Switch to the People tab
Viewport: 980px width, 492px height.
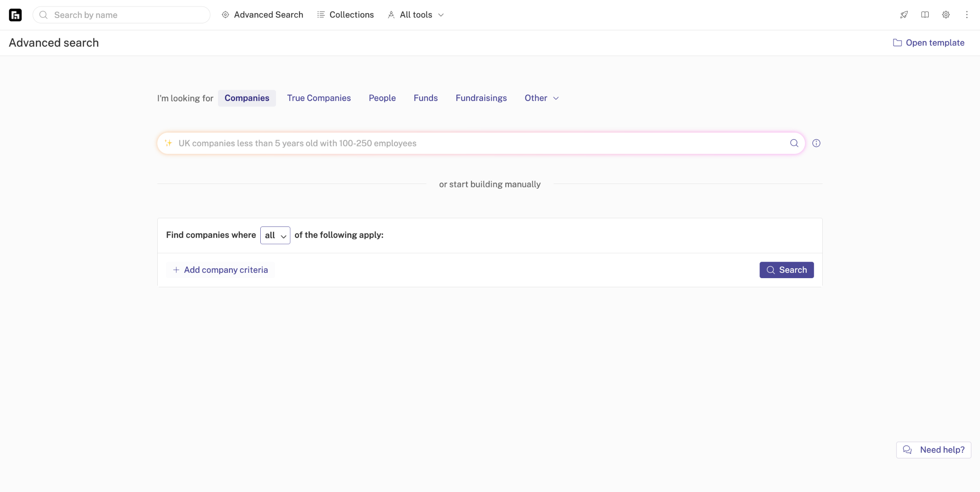point(382,98)
